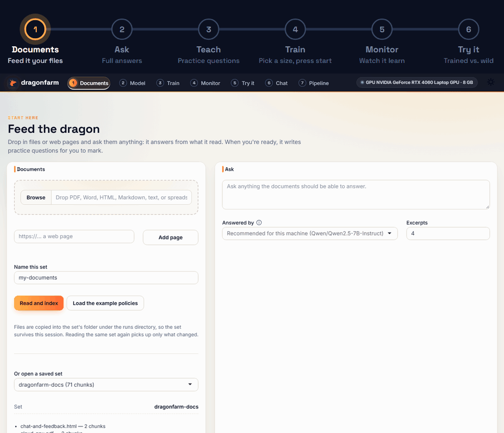Click the 'Full answers' caption under Ask step
This screenshot has width=504, height=433.
click(x=122, y=61)
